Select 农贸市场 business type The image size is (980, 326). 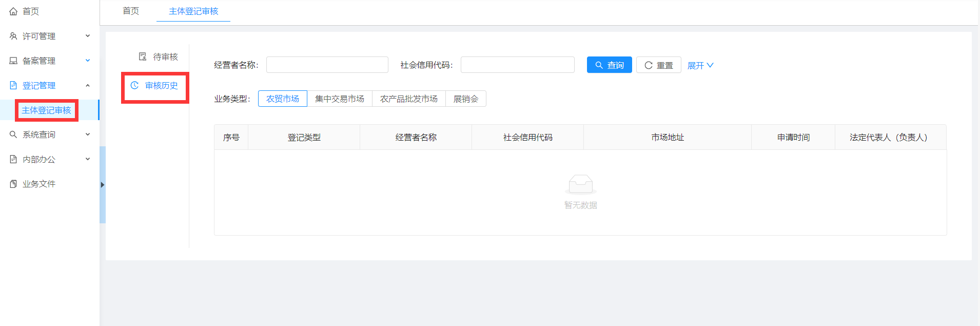[282, 99]
